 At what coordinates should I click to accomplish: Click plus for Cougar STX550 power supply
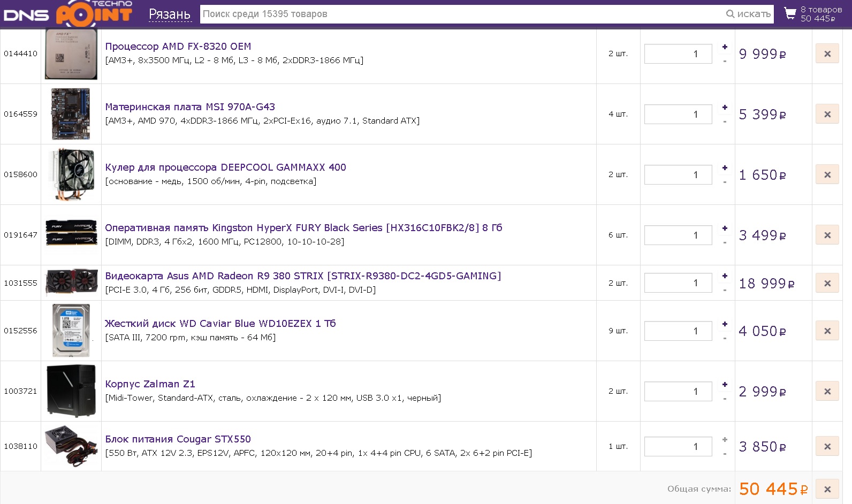[x=725, y=440]
